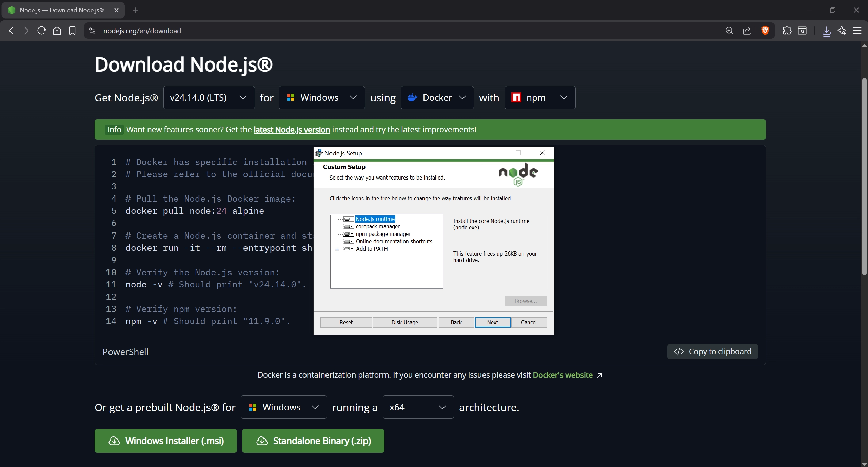Open the browser hamburger menu
The width and height of the screenshot is (868, 467).
click(x=858, y=31)
